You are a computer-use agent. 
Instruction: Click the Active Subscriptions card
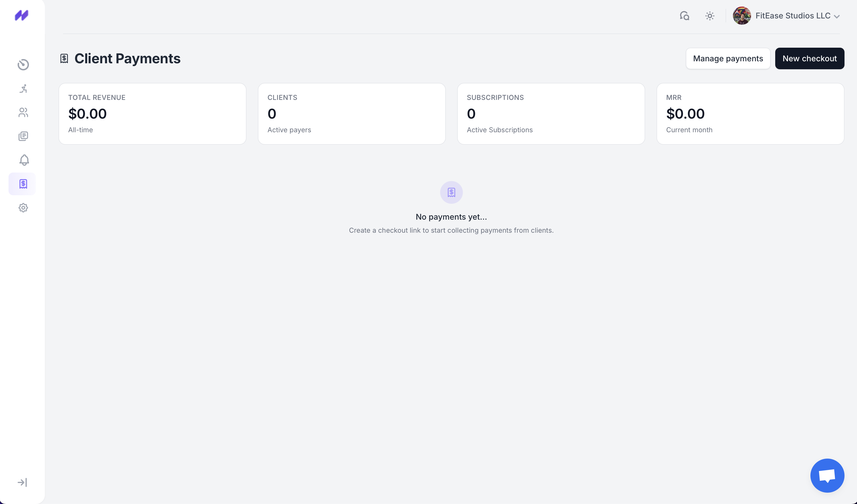[x=551, y=114]
